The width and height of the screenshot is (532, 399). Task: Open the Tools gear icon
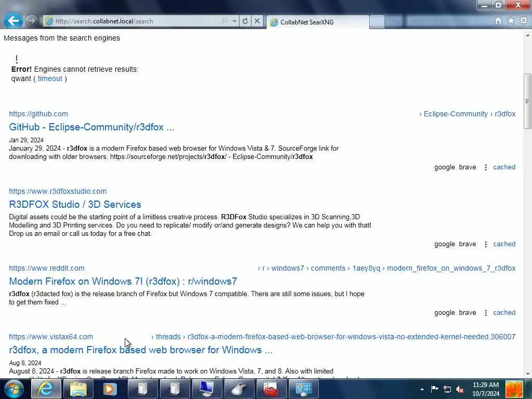(x=524, y=21)
